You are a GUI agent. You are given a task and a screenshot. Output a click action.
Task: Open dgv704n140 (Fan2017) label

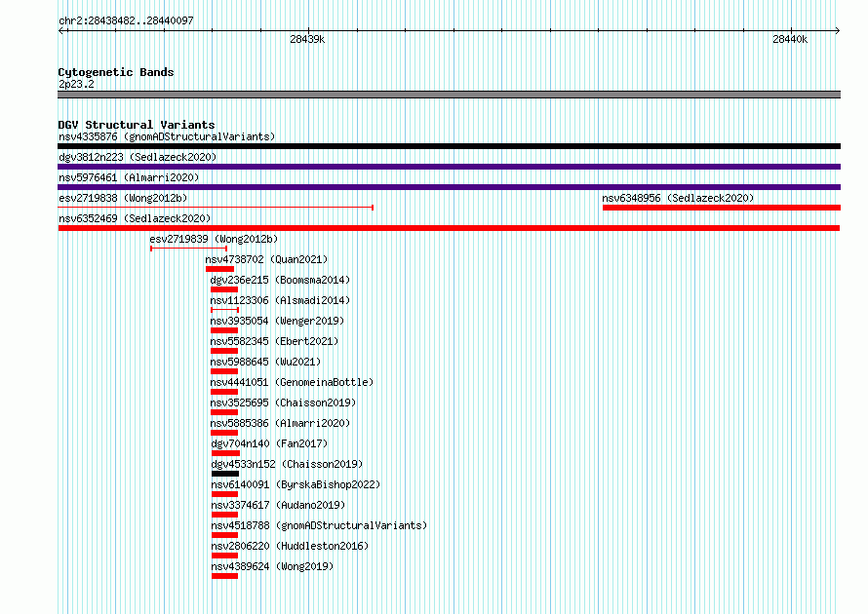pos(269,443)
